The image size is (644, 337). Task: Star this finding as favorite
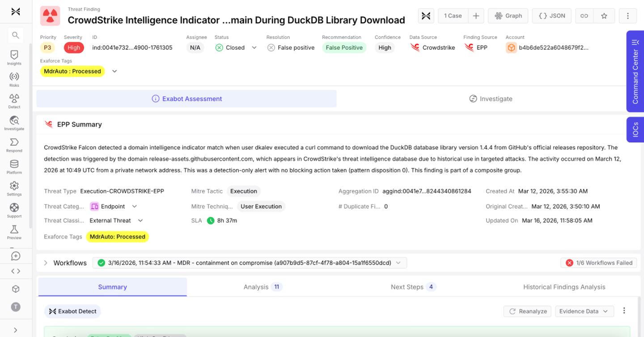(604, 16)
